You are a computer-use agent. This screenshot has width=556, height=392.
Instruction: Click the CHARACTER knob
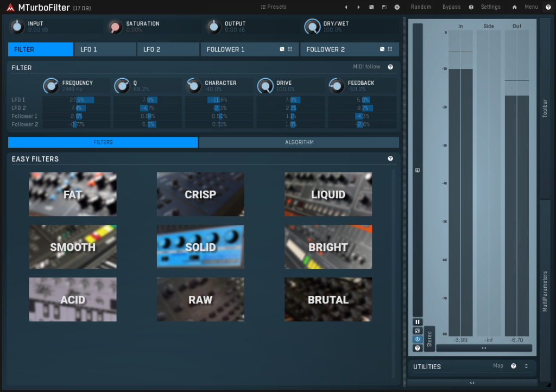coord(194,85)
